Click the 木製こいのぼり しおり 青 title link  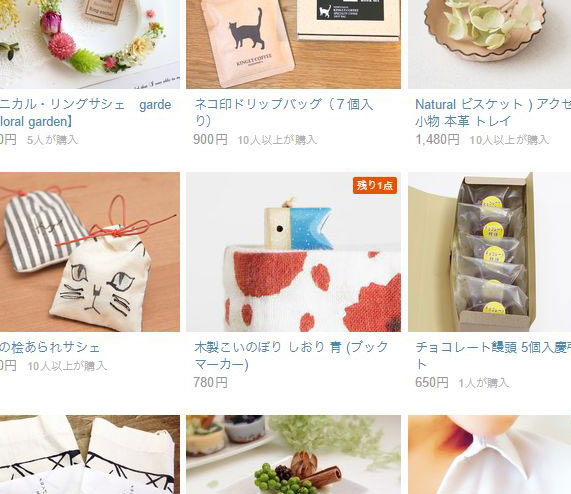pos(291,356)
